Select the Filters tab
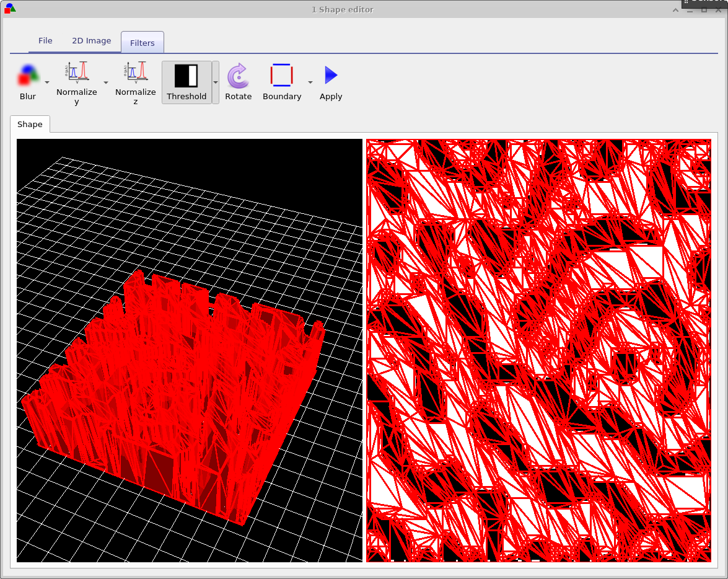The height and width of the screenshot is (579, 728). click(x=142, y=43)
